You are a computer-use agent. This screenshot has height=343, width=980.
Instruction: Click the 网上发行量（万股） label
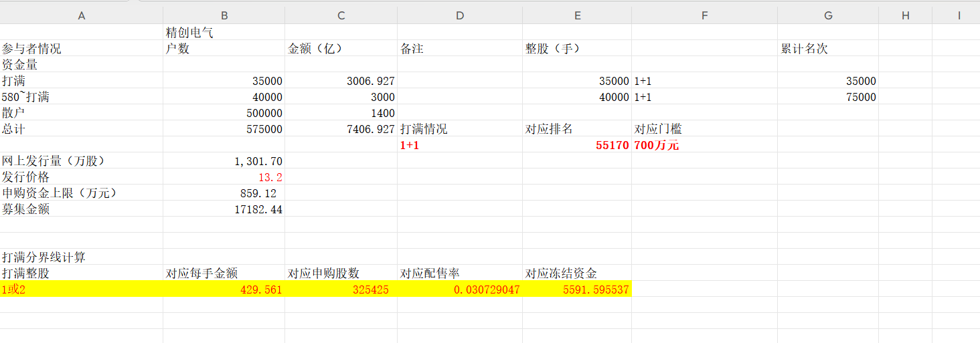(x=81, y=160)
